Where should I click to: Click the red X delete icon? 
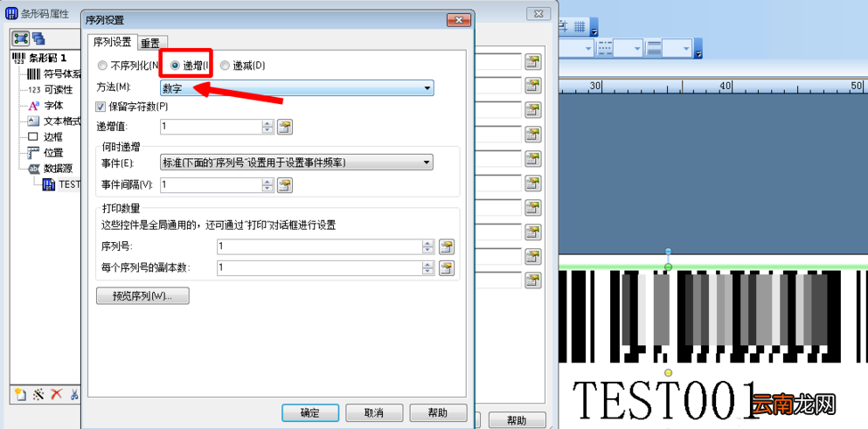coord(57,394)
